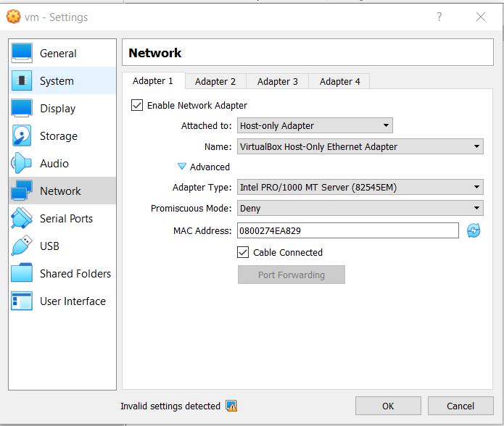Switch to the Adapter 2 tab

(x=215, y=82)
